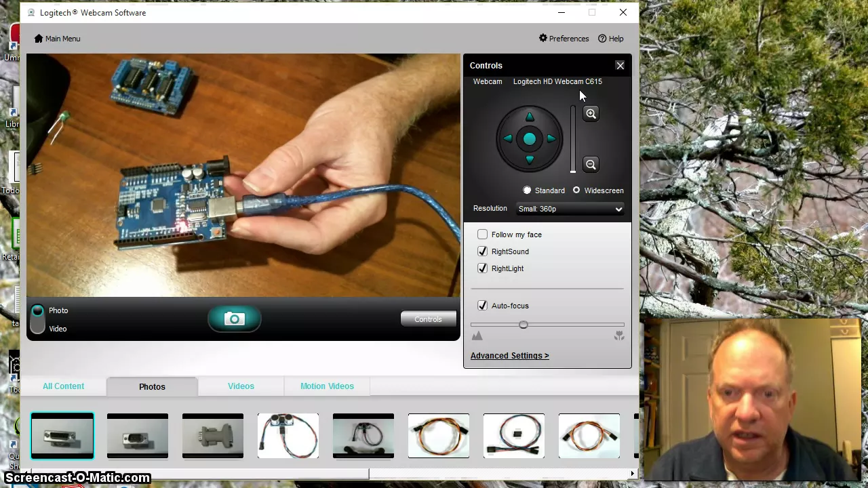The image size is (868, 488).
Task: Open the fifth thumbnail with black cable
Action: click(363, 436)
